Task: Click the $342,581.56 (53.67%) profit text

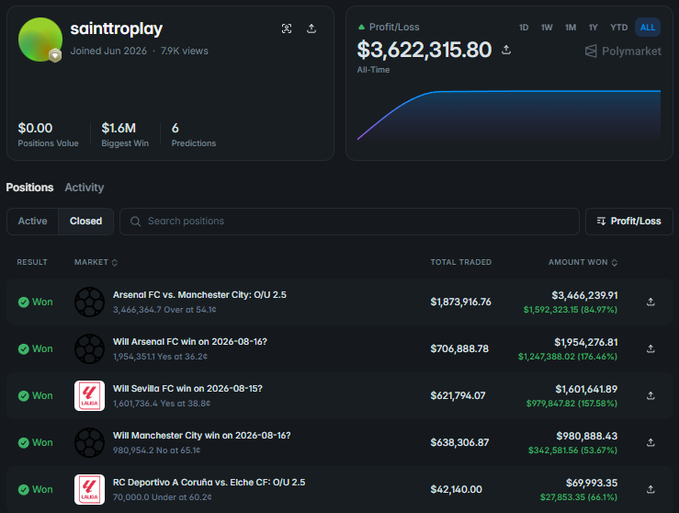Action: pos(572,450)
